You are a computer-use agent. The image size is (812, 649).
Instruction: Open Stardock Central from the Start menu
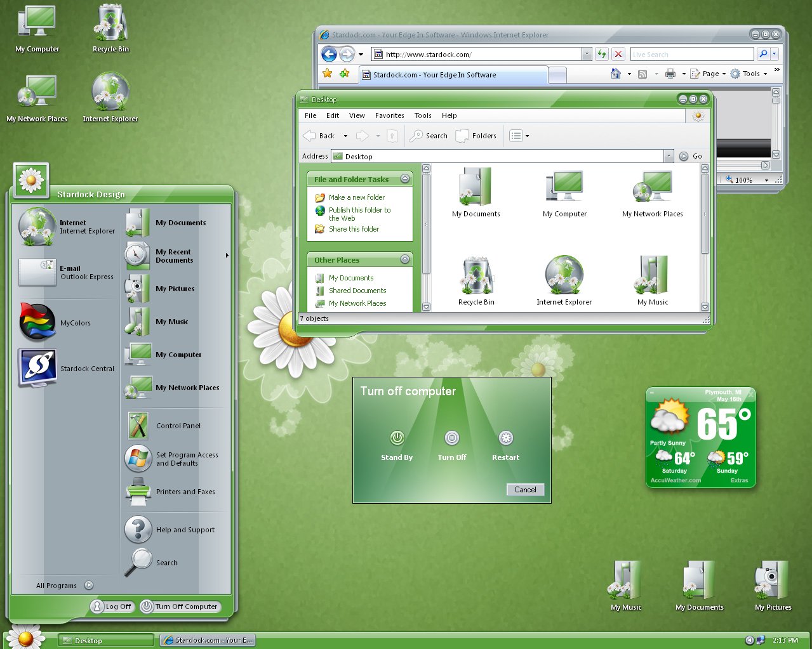[x=87, y=368]
